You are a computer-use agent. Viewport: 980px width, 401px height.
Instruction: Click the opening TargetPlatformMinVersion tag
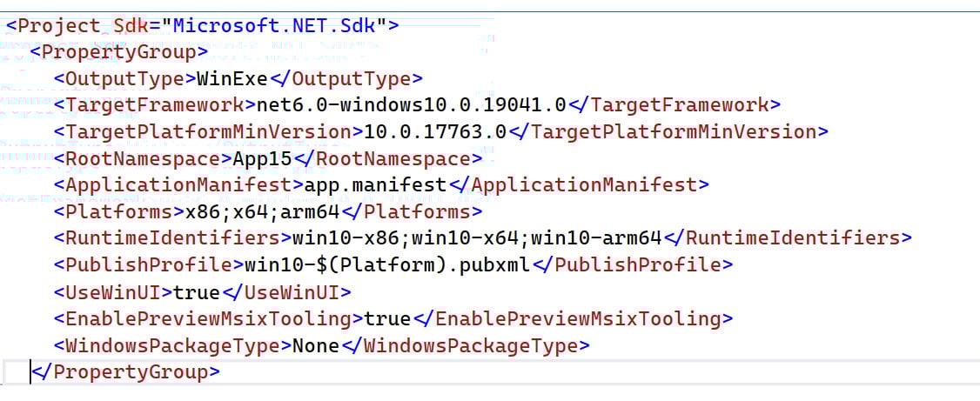pyautogui.click(x=209, y=132)
